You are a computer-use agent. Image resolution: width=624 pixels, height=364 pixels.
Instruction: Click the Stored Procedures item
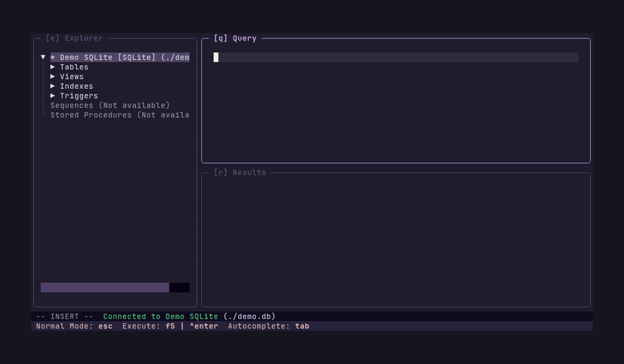(x=120, y=115)
